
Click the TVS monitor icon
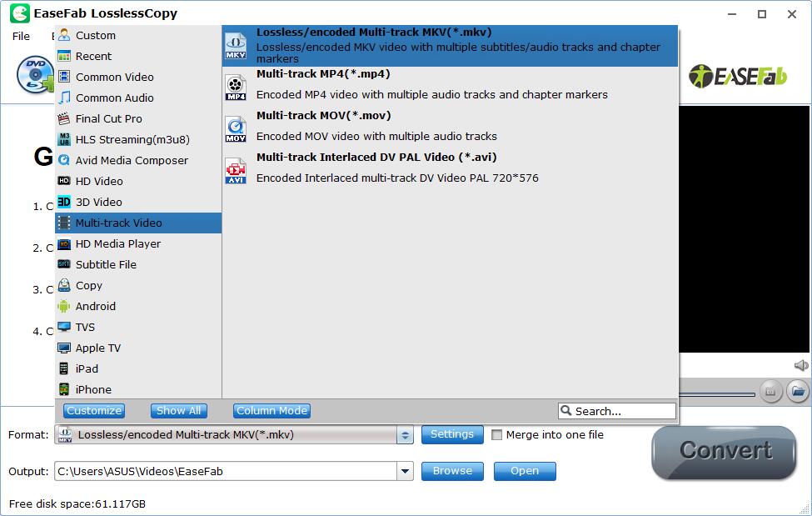64,327
